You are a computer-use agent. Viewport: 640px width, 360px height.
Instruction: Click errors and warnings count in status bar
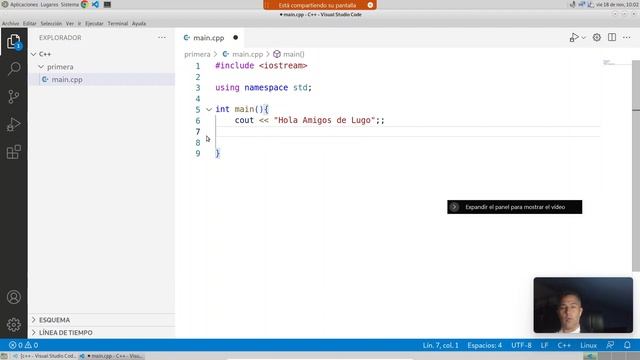point(23,345)
